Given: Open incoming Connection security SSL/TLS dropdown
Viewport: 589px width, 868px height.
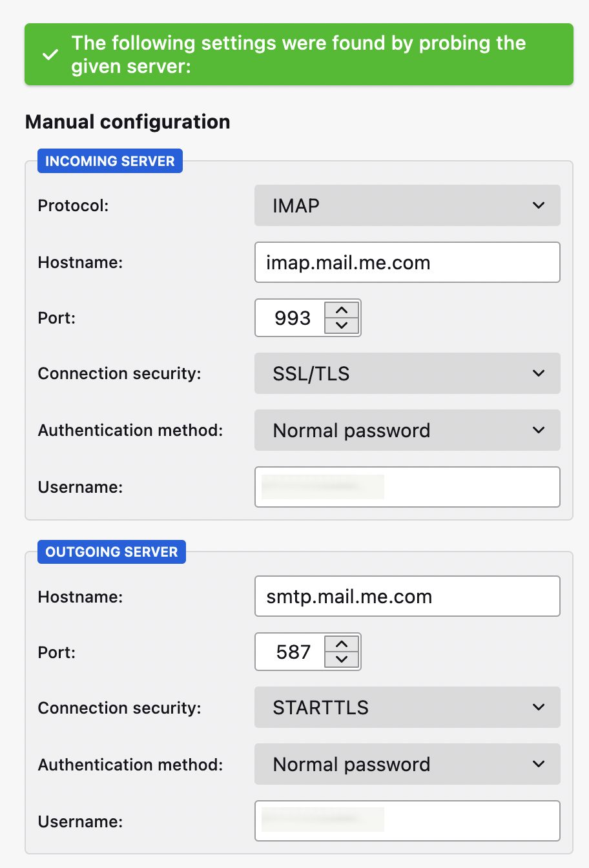Looking at the screenshot, I should pos(407,373).
